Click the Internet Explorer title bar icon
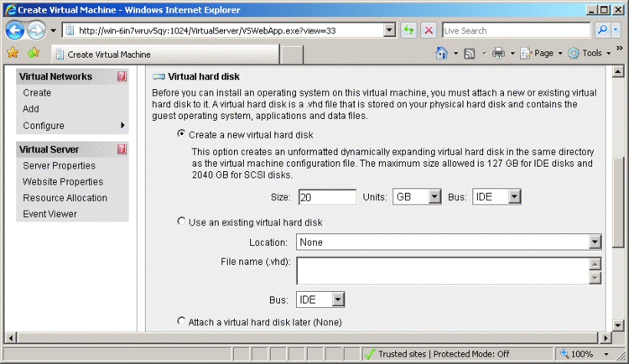Image resolution: width=629 pixels, height=364 pixels. pyautogui.click(x=10, y=9)
